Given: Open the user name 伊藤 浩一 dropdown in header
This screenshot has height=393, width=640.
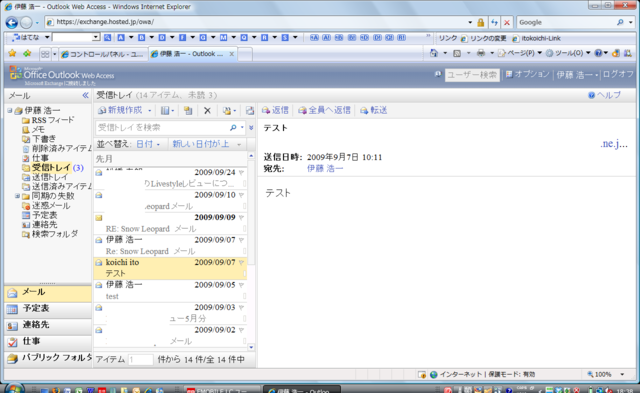Looking at the screenshot, I should (577, 75).
